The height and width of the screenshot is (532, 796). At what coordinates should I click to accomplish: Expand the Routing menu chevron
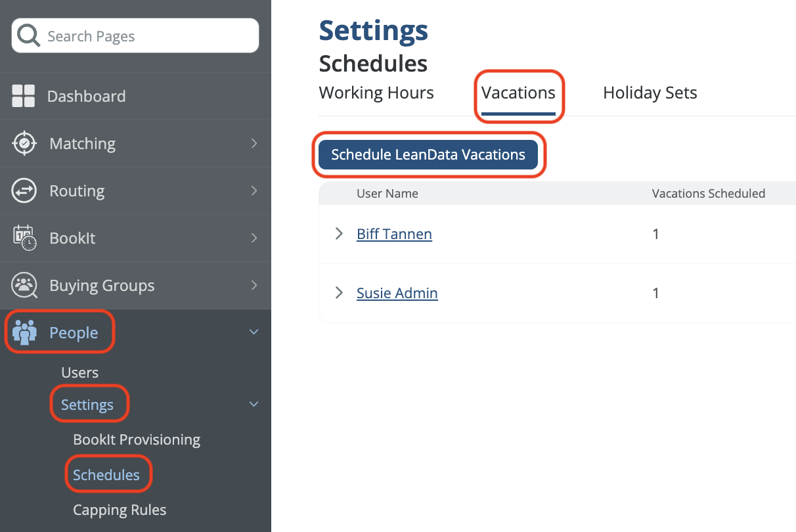(x=254, y=191)
